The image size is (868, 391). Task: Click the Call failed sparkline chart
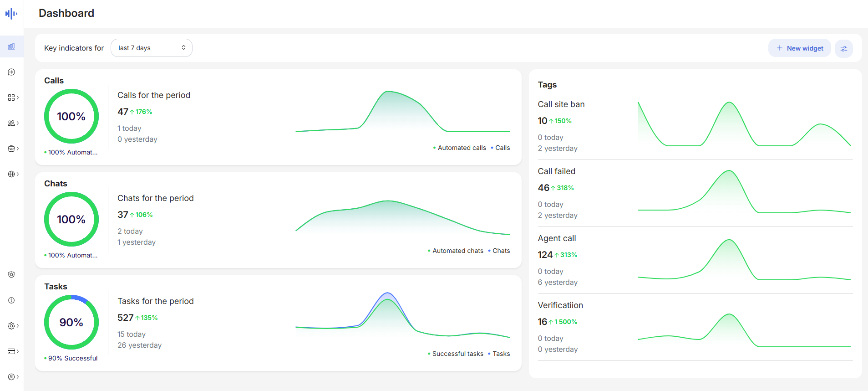744,191
